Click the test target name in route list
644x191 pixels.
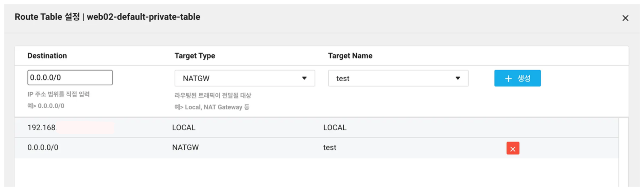tap(329, 148)
